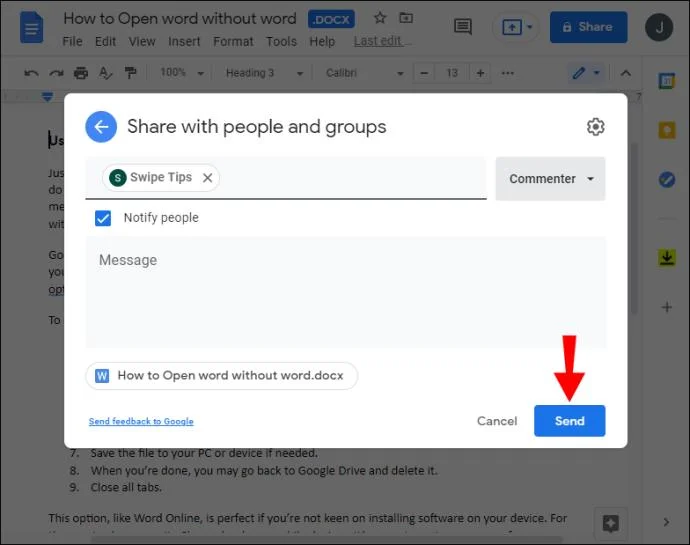Open comment history icon

(x=462, y=27)
